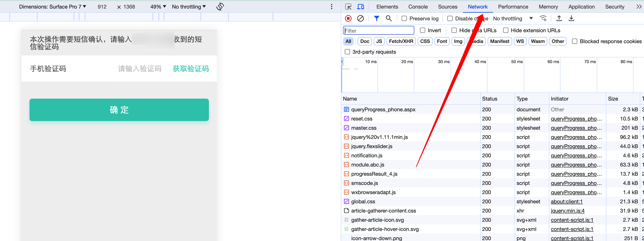This screenshot has width=644, height=241.
Task: Click the device width field 912
Action: pyautogui.click(x=102, y=7)
